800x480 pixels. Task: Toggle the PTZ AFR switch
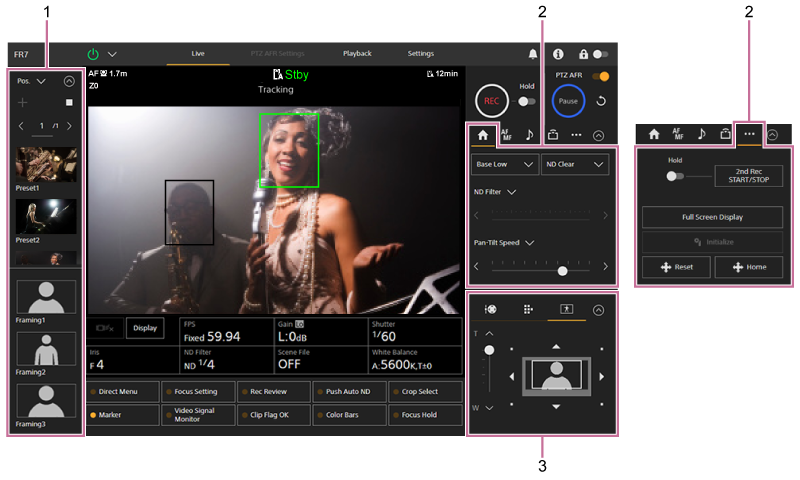point(601,76)
